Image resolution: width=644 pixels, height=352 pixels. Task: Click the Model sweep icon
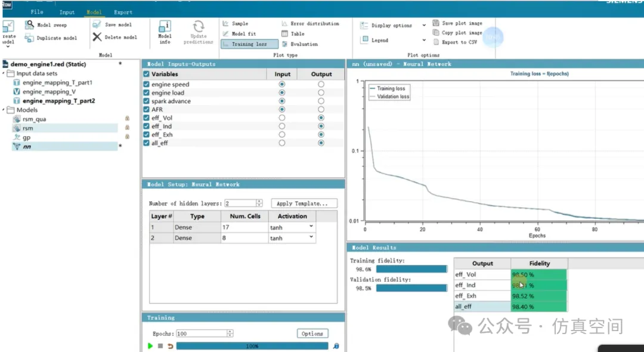pyautogui.click(x=29, y=25)
